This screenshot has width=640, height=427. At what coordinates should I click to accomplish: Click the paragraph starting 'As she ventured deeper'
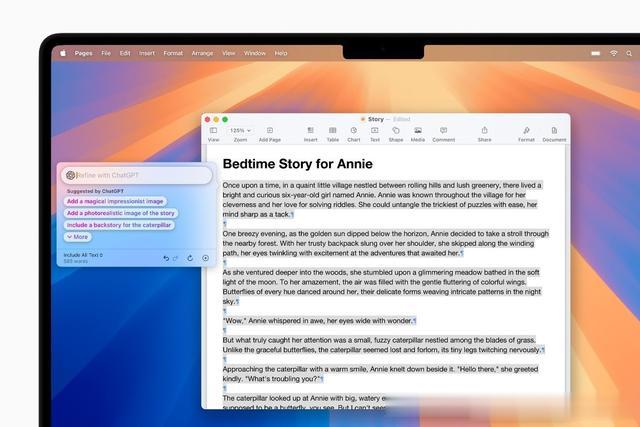click(382, 287)
